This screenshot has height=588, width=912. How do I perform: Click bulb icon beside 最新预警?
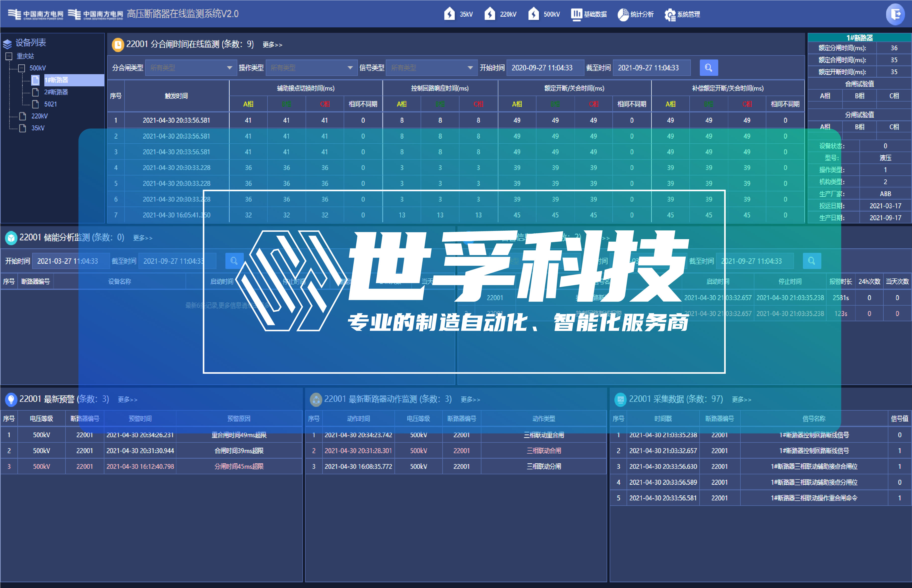pyautogui.click(x=11, y=399)
